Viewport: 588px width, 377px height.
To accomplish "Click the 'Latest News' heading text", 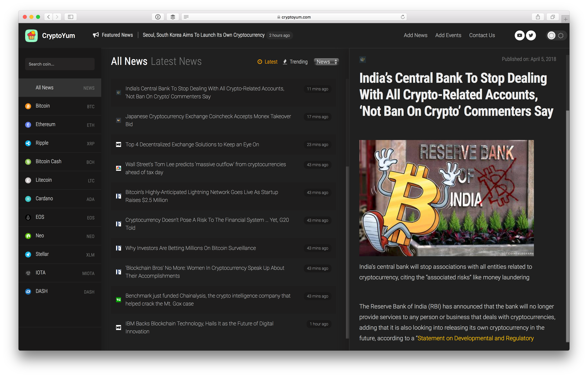I will [x=176, y=61].
